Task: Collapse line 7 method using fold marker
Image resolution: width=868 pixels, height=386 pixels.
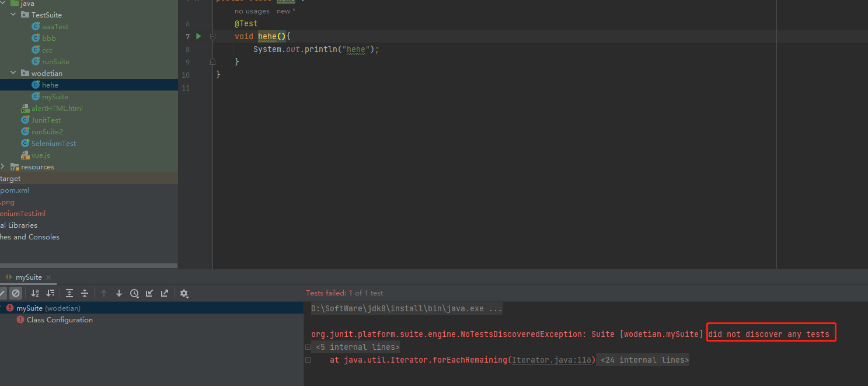Action: pos(212,36)
